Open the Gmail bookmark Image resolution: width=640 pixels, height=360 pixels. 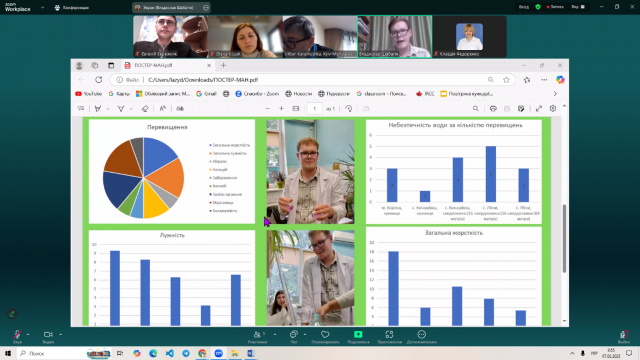coord(206,94)
